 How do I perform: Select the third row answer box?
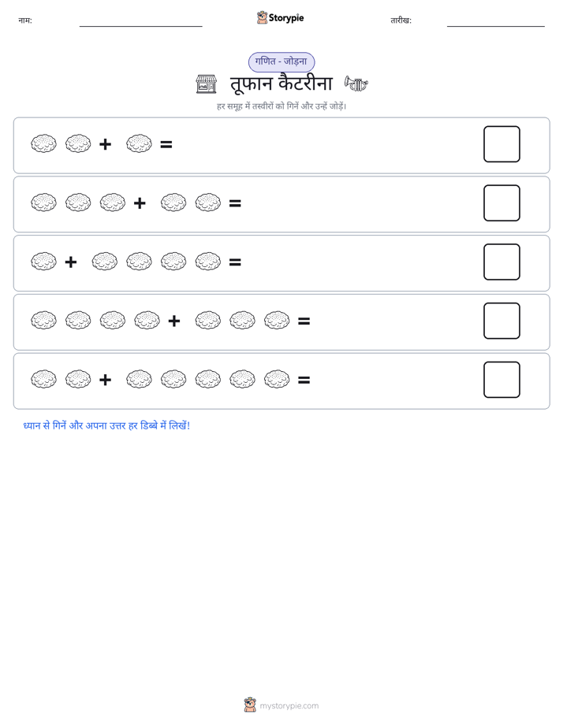coord(501,262)
